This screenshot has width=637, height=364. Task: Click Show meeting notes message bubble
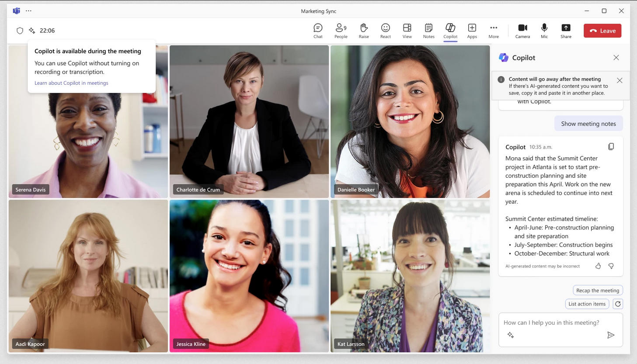[588, 124]
